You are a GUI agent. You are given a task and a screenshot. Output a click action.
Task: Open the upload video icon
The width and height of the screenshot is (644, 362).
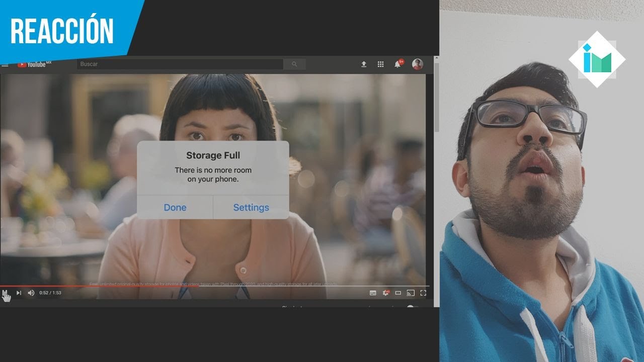[x=364, y=64]
